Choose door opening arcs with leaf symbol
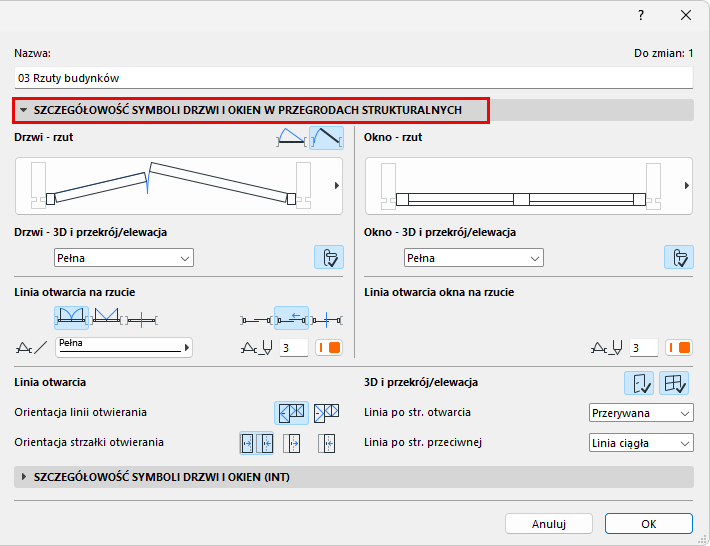 tap(72, 317)
